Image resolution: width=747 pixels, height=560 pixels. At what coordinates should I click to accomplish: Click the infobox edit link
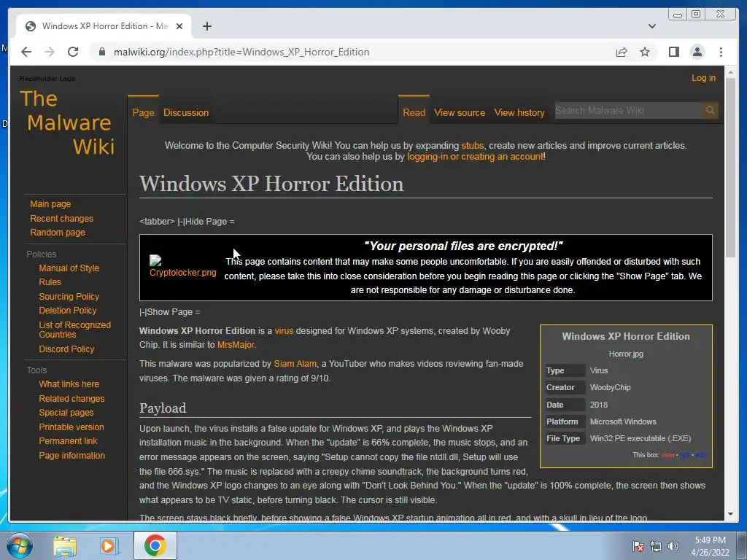click(x=700, y=455)
